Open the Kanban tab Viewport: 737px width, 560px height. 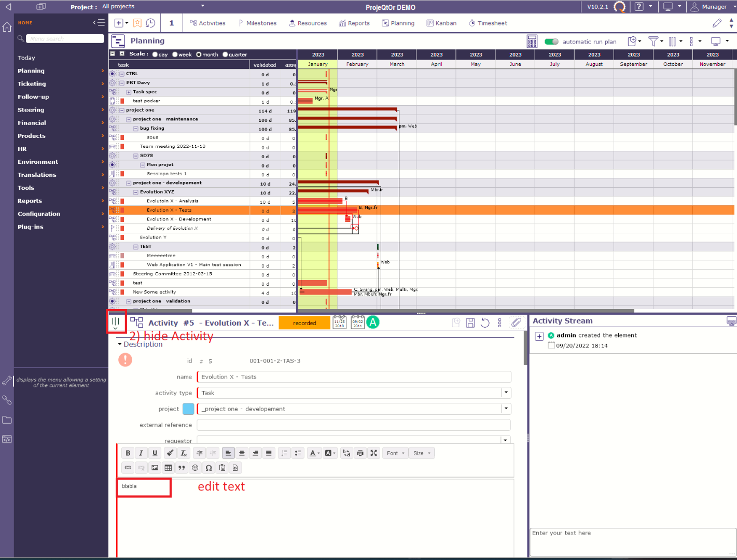pos(441,23)
